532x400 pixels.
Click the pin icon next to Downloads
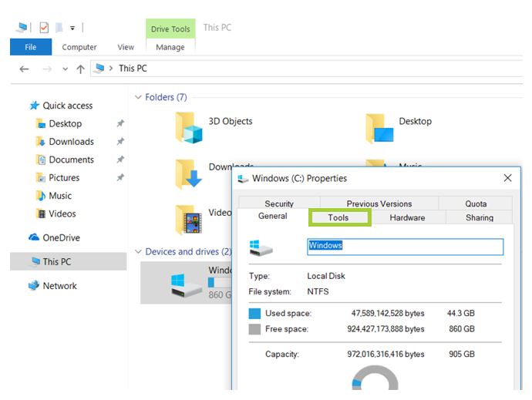(120, 142)
